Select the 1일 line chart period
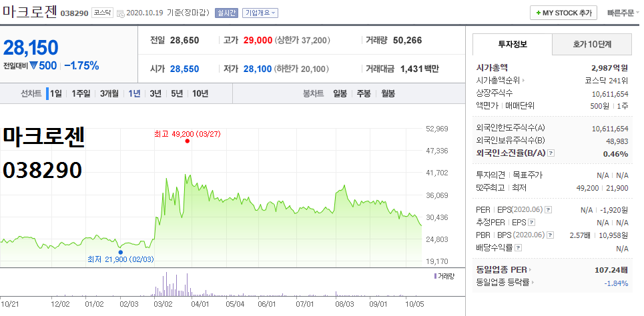Viewport: 644px width, 316px height. 56,93
